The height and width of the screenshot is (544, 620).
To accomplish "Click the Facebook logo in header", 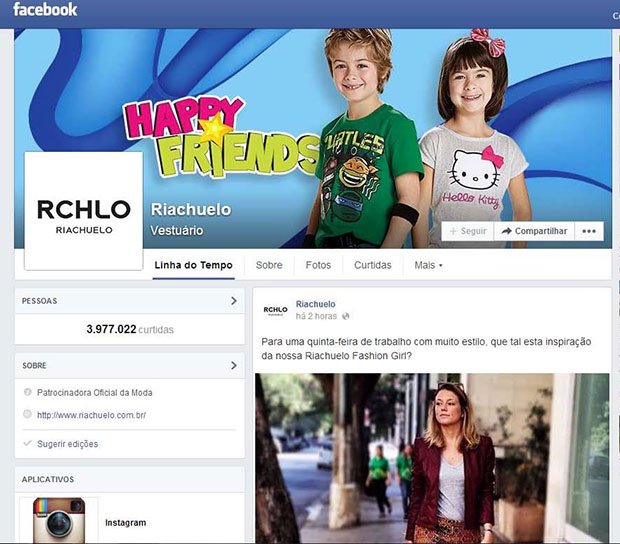I will (x=45, y=10).
